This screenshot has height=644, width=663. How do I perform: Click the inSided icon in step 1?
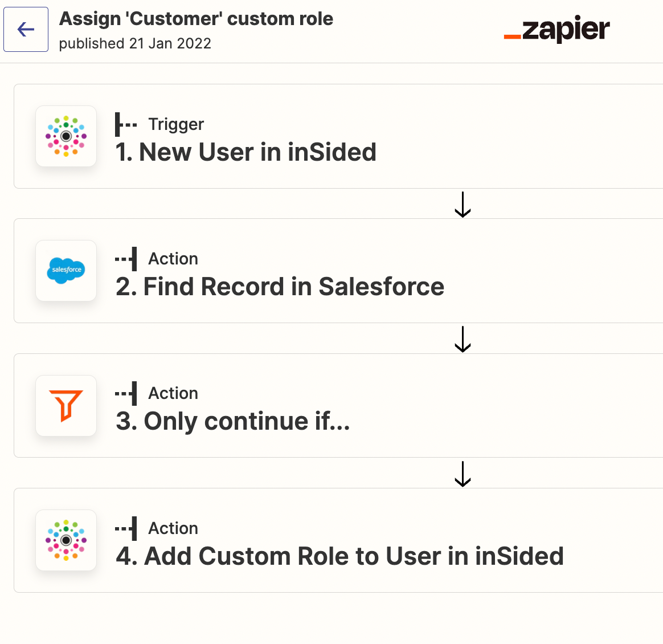pos(66,136)
